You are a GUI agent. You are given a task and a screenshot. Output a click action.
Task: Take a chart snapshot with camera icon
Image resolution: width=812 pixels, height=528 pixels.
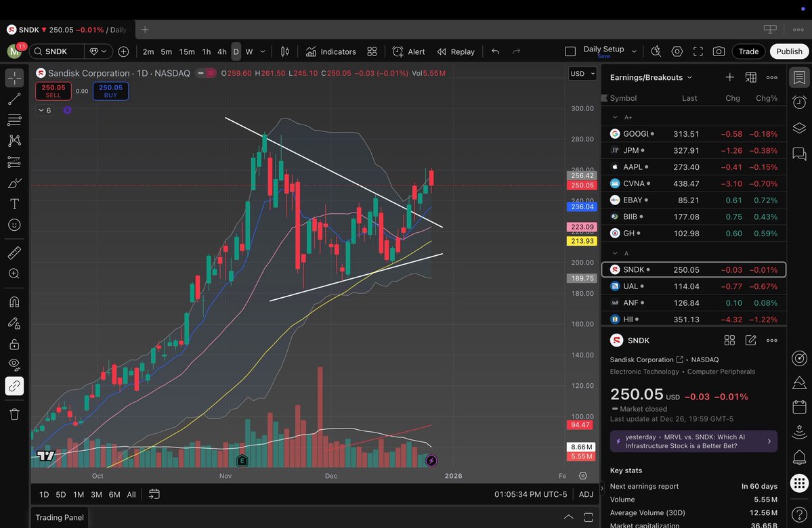(719, 51)
